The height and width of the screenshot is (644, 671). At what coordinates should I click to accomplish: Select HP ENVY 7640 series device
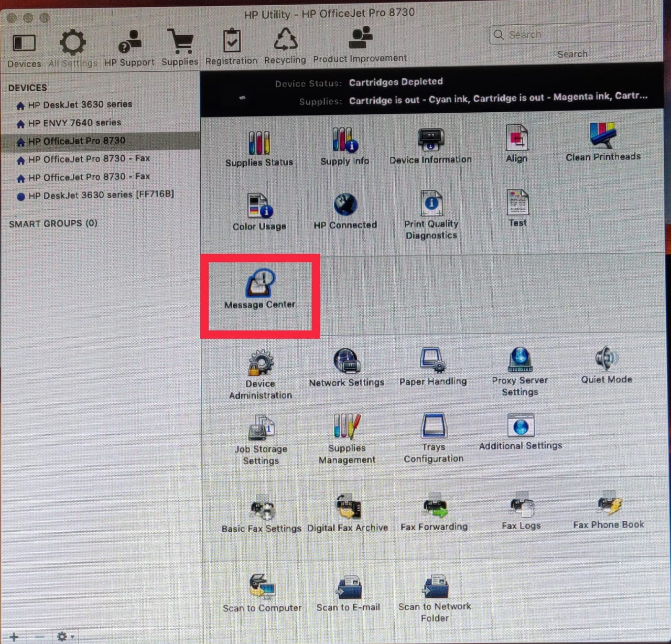click(100, 123)
